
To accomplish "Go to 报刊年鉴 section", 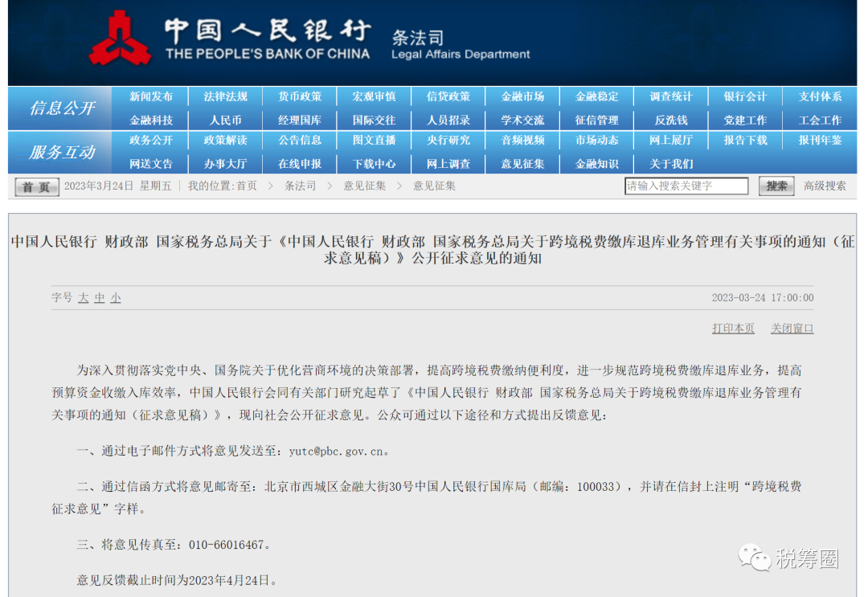I will point(820,141).
